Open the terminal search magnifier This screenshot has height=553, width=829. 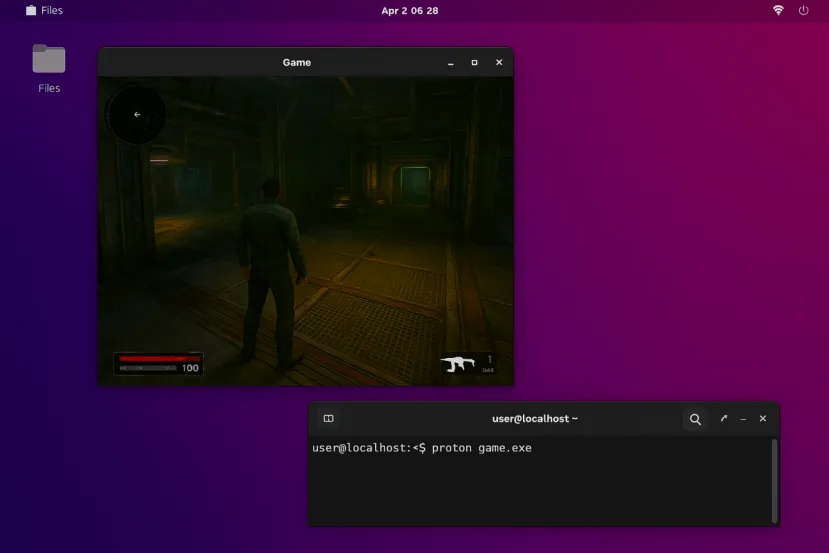[695, 419]
